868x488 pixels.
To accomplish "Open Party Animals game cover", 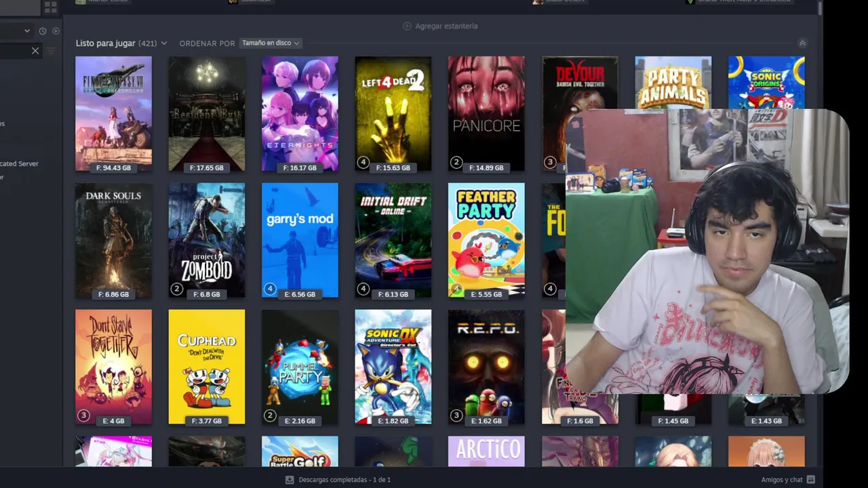I will pos(673,82).
